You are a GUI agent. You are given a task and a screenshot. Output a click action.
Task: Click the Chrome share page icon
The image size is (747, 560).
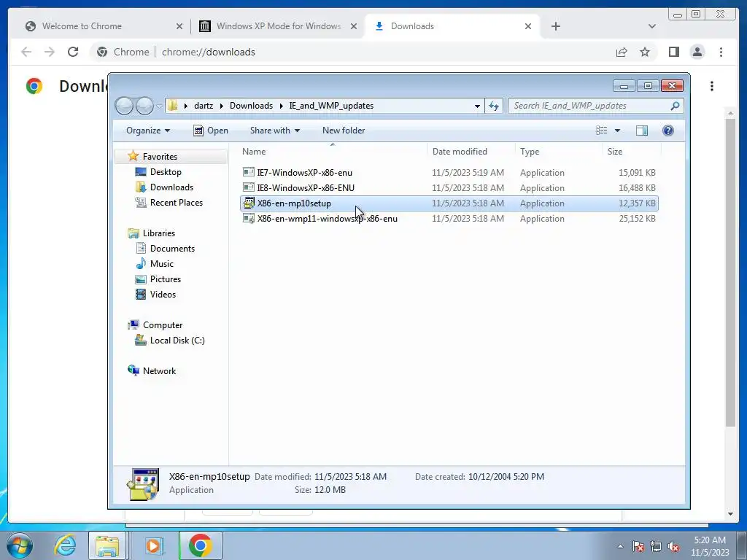tap(622, 52)
